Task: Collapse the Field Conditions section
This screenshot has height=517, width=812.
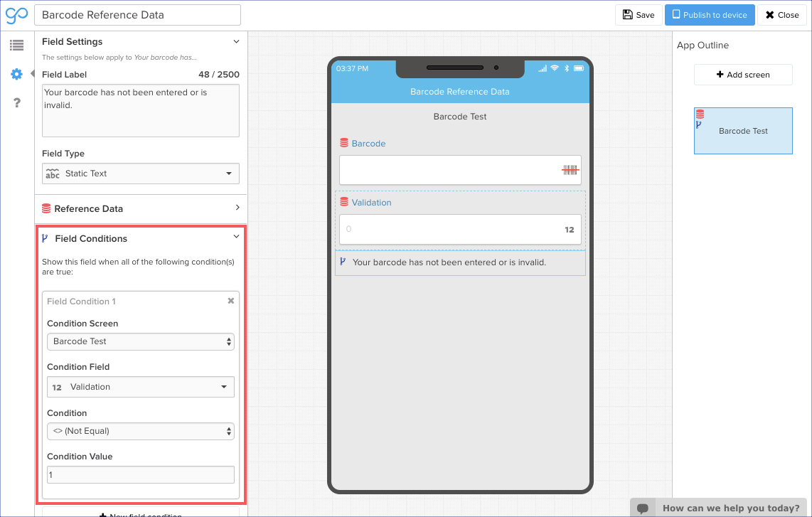Action: coord(236,238)
